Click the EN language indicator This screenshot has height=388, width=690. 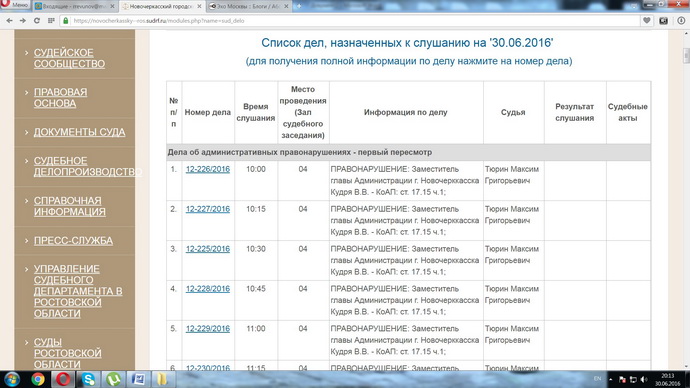(x=598, y=379)
